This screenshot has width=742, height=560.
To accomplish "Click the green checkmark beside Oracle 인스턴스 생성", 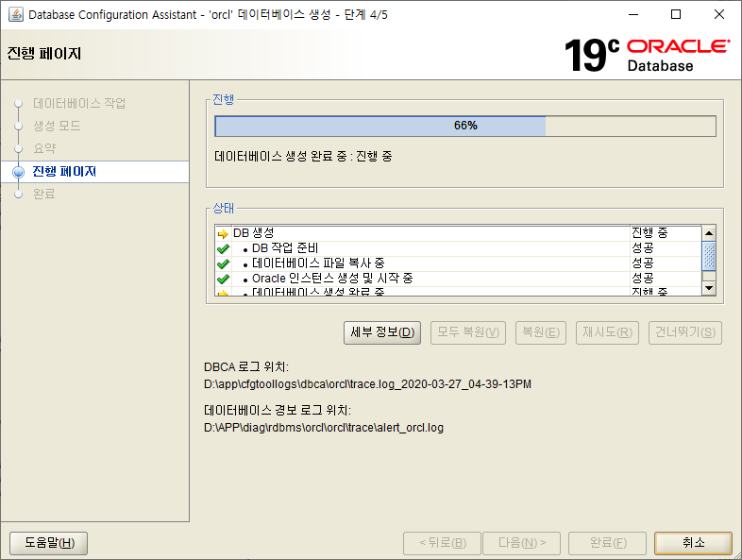I will point(223,279).
